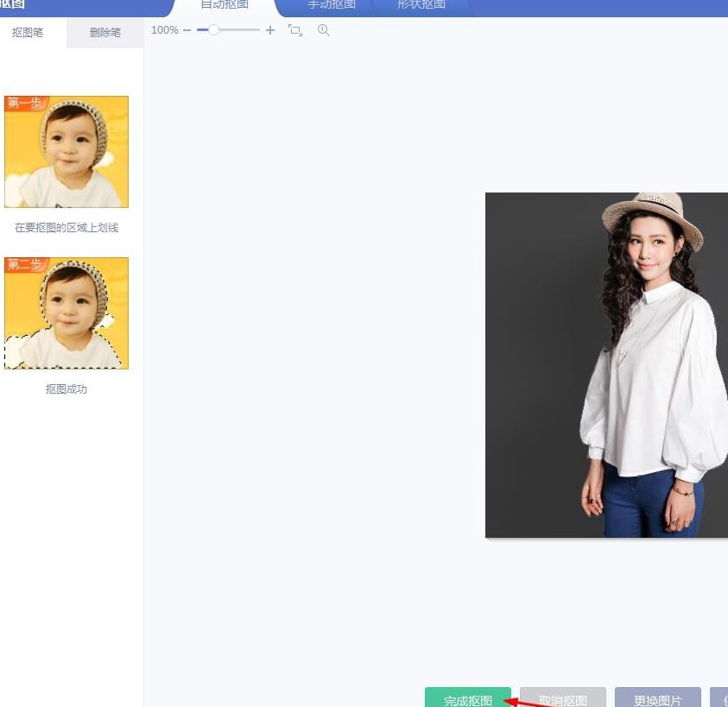The height and width of the screenshot is (707, 728).
Task: Click the 抠图成功 caption text
Action: 66,389
